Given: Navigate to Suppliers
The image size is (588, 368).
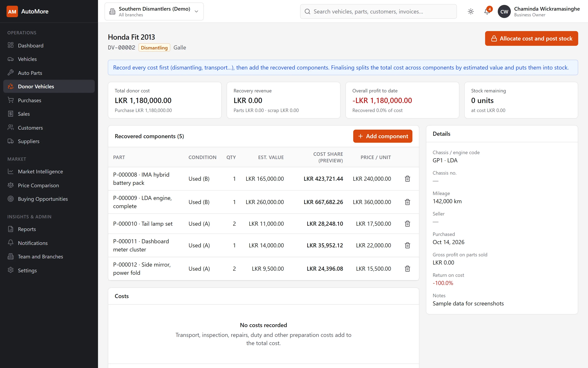Looking at the screenshot, I should pos(49,141).
